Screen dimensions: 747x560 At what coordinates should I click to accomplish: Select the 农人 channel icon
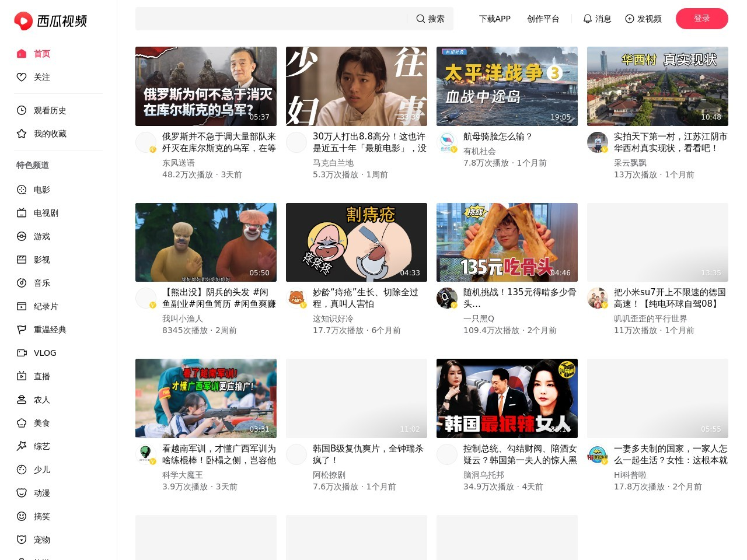pyautogui.click(x=22, y=400)
